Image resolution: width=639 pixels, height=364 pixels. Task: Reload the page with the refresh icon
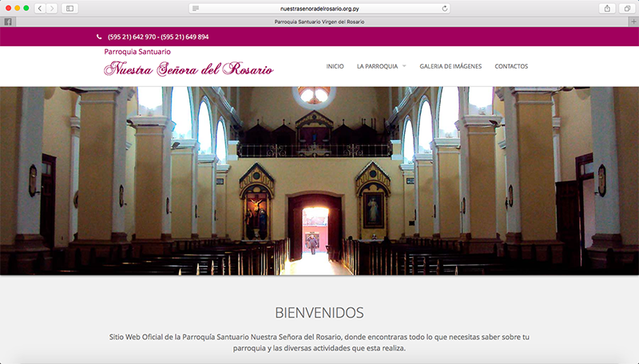pos(445,9)
